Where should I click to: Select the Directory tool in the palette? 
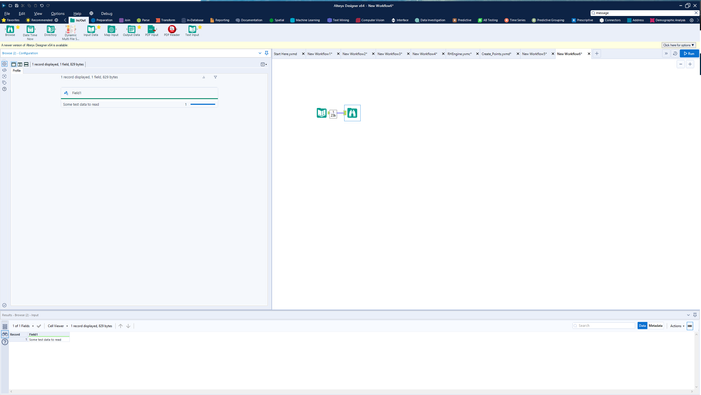51,31
